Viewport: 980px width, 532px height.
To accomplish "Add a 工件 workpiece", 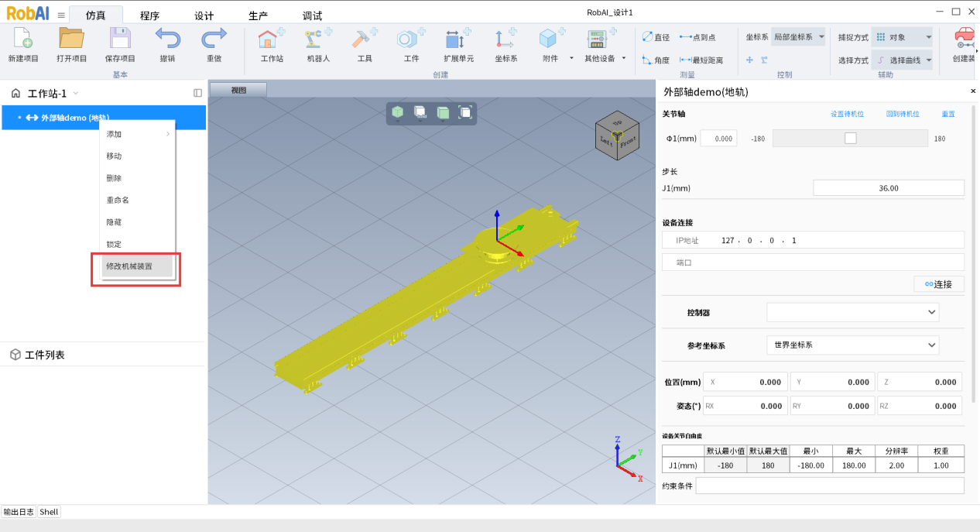I will (411, 45).
